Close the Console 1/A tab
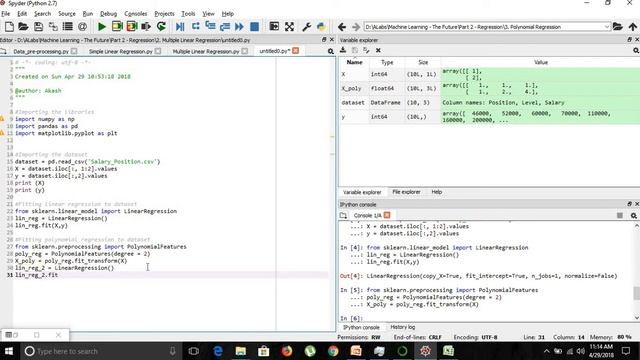640x360 pixels. pos(387,215)
